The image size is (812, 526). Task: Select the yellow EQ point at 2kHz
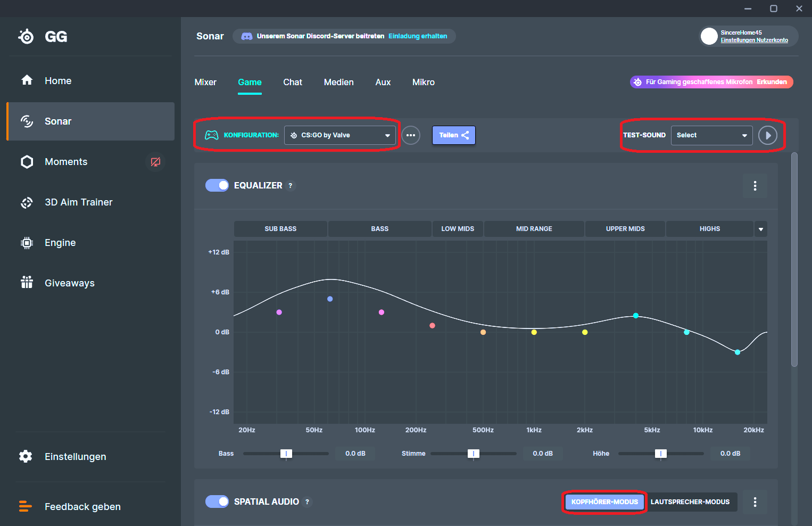point(585,332)
